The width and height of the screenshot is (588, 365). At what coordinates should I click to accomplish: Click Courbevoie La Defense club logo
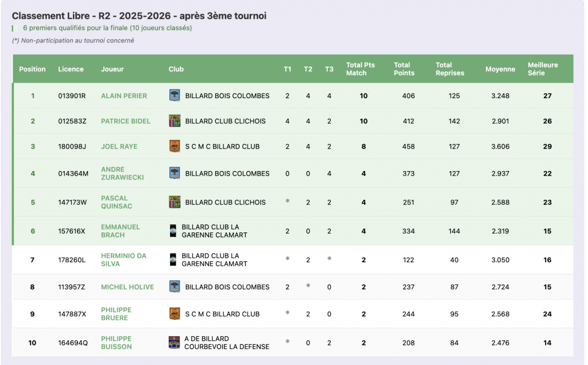[x=174, y=343]
